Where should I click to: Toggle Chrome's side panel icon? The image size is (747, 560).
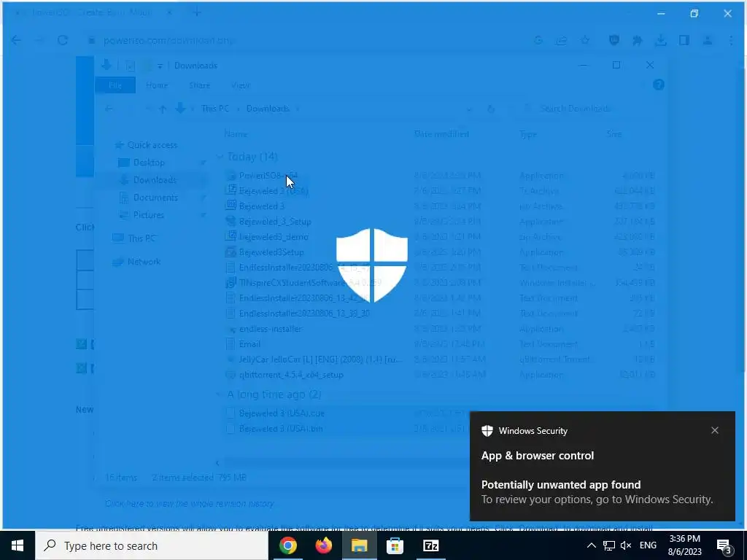click(684, 41)
